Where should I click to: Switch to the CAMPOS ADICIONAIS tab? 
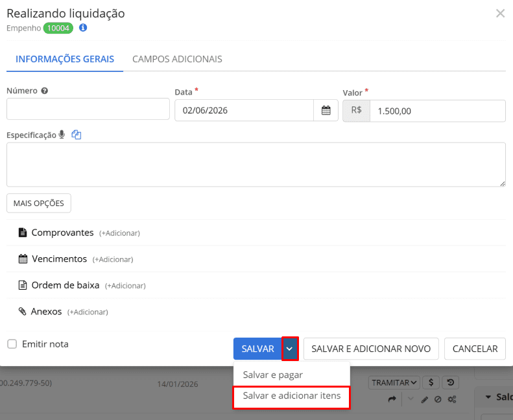pyautogui.click(x=177, y=59)
